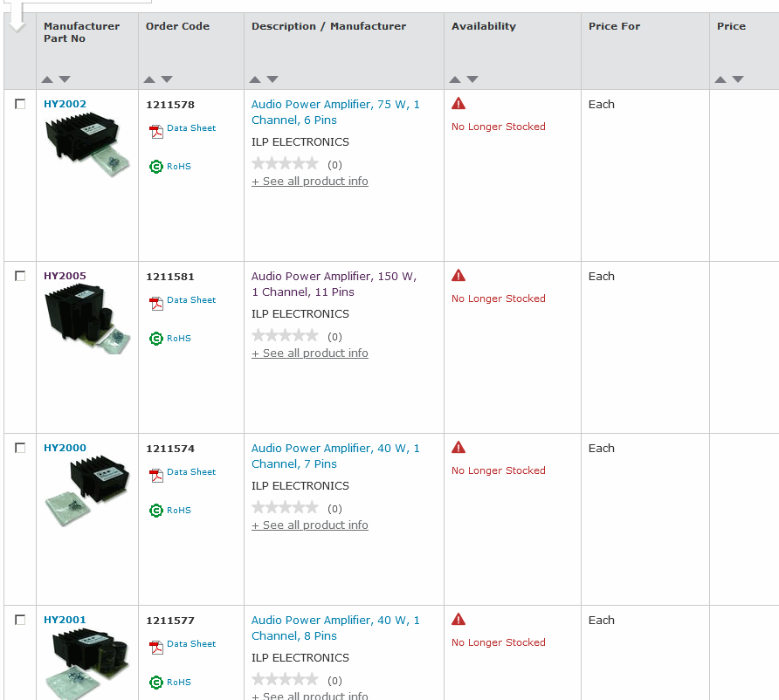Click RoHS text link for HY2005

pos(179,338)
